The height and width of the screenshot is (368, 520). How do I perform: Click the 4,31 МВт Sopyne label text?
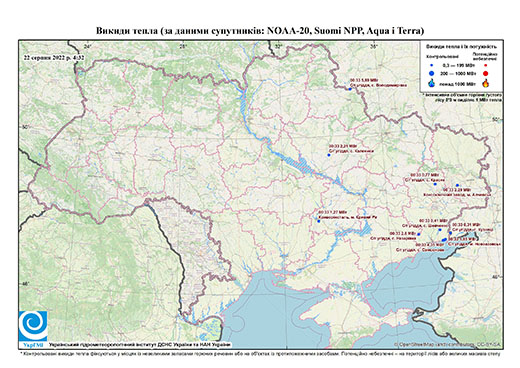pos(420,247)
